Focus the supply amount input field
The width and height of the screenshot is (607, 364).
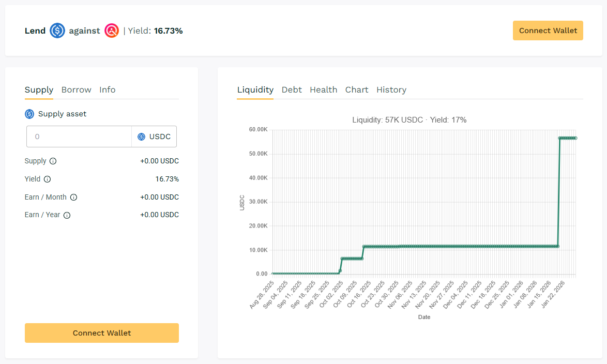(79, 137)
